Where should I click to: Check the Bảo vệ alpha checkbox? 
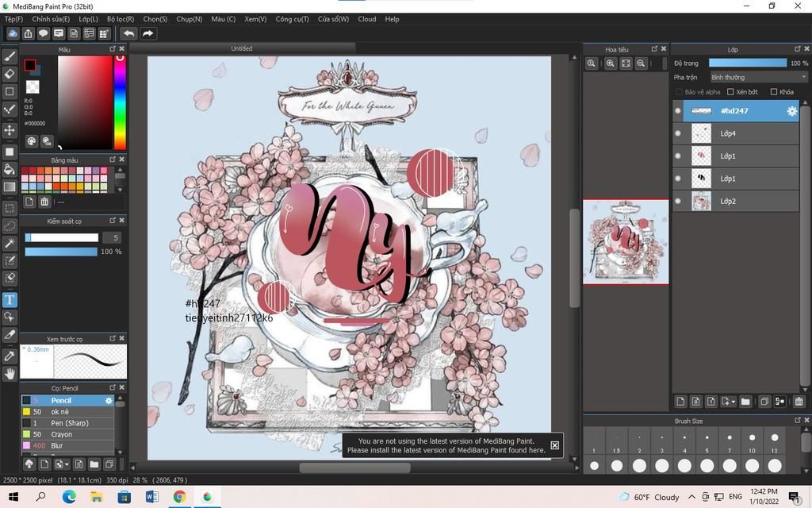coord(679,92)
